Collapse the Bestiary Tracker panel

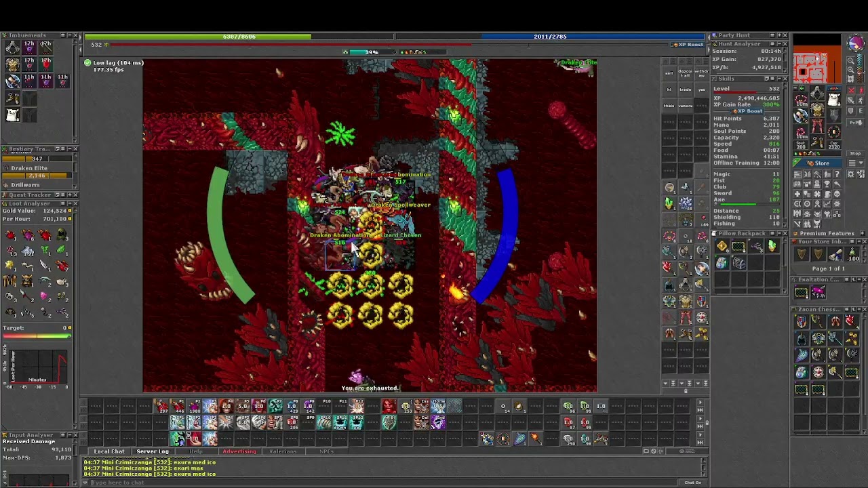click(x=68, y=149)
